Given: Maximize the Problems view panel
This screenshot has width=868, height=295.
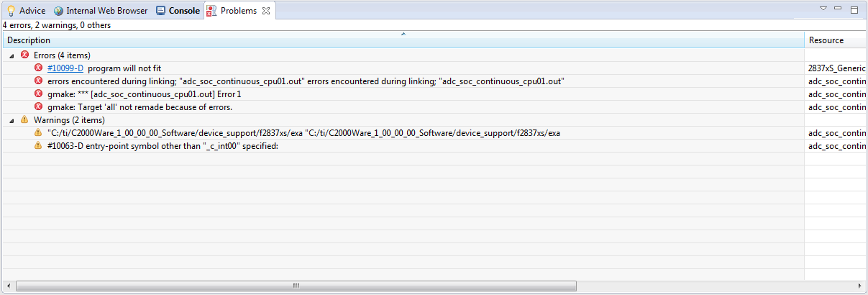Looking at the screenshot, I should (854, 9).
